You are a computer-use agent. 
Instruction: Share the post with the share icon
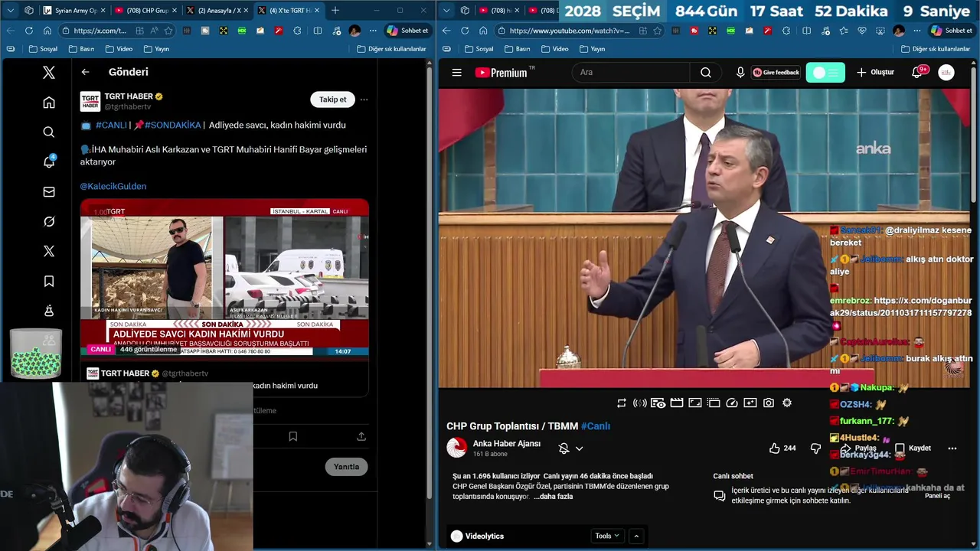coord(361,436)
